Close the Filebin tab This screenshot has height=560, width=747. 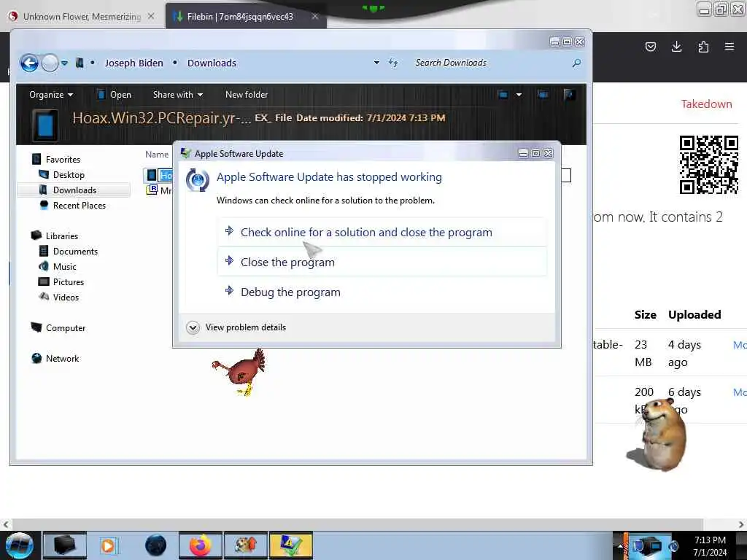pyautogui.click(x=315, y=16)
